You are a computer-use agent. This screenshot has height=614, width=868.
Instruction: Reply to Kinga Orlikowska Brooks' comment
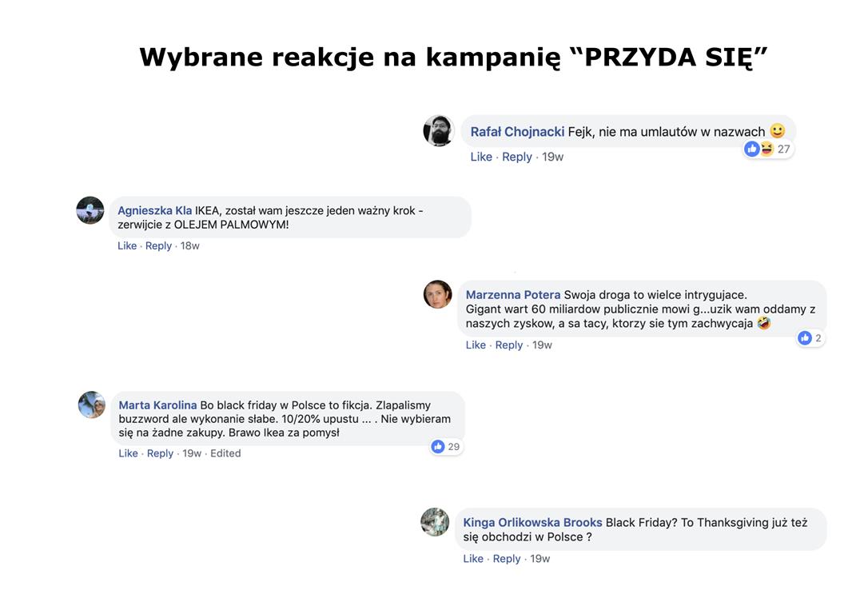pyautogui.click(x=507, y=559)
